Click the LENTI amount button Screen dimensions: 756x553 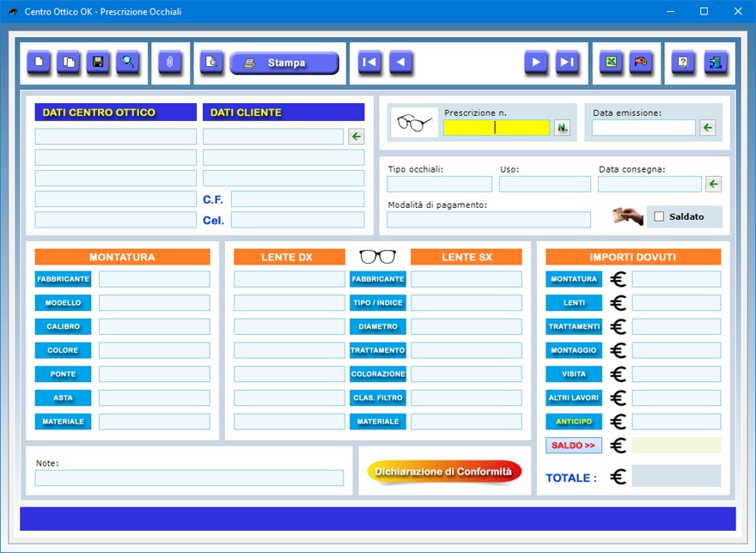(574, 303)
